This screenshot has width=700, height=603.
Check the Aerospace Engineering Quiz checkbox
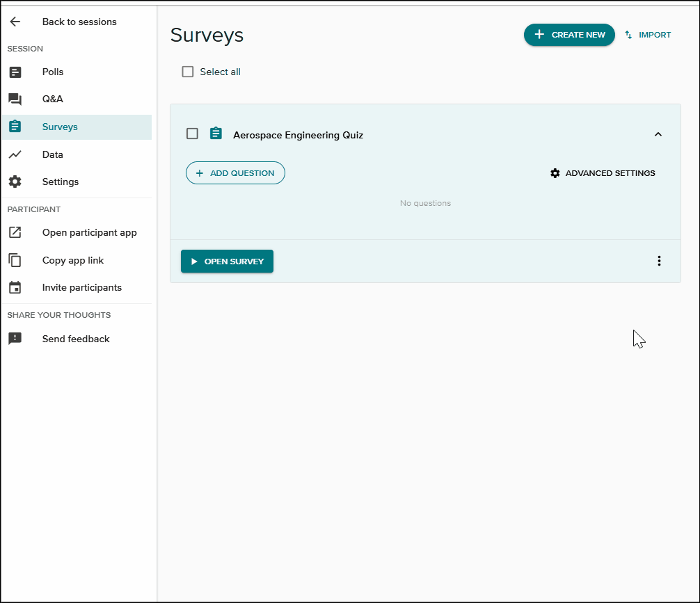(x=192, y=134)
